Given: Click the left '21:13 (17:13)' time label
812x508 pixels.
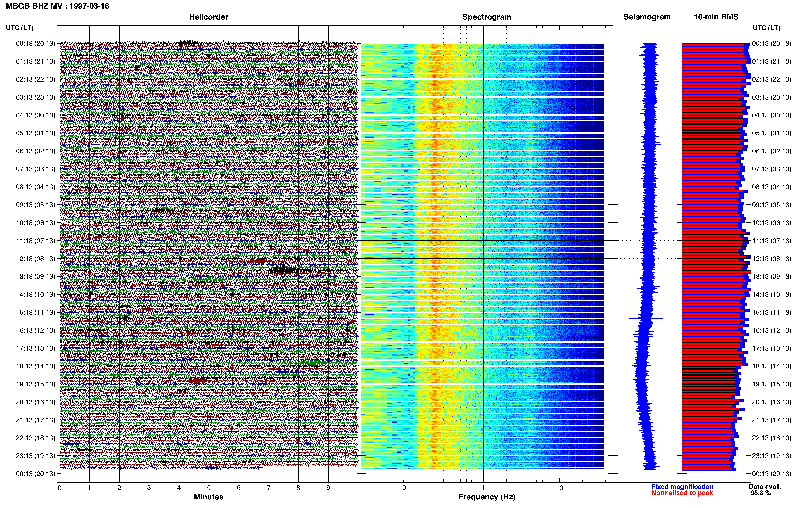Looking at the screenshot, I should pos(35,420).
